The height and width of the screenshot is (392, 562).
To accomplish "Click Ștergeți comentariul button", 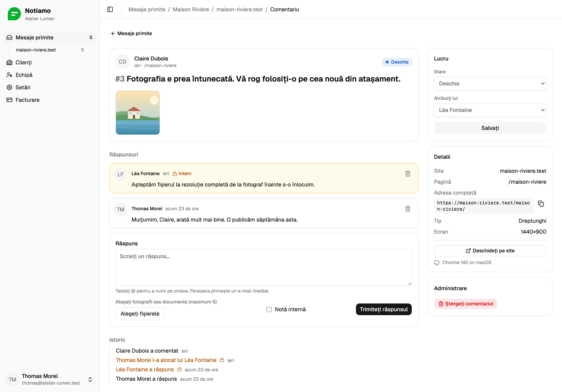I will [466, 304].
